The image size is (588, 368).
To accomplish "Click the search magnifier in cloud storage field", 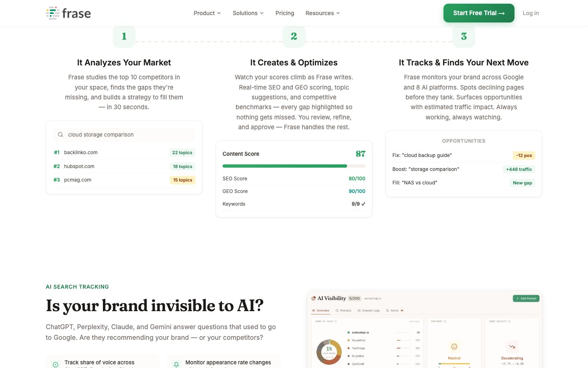I will (x=60, y=135).
